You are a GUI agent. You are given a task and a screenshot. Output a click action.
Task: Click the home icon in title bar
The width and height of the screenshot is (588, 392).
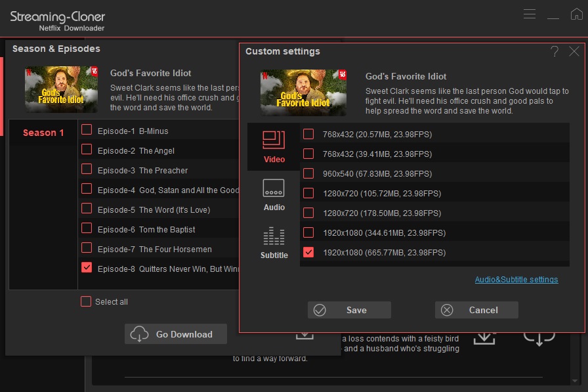point(576,14)
